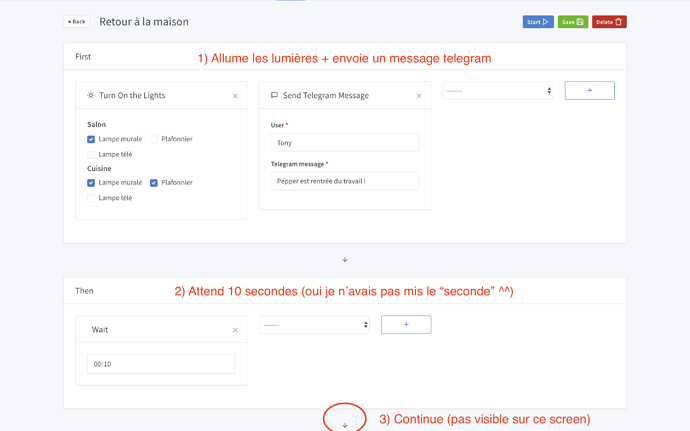Click the Cuisine section heading
Screen dimensions: 690x431
(99, 168)
